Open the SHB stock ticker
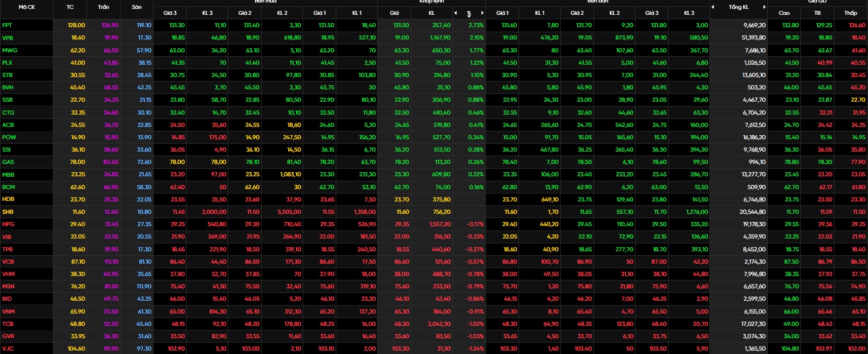Screen dimensions: 868x354 7,212
